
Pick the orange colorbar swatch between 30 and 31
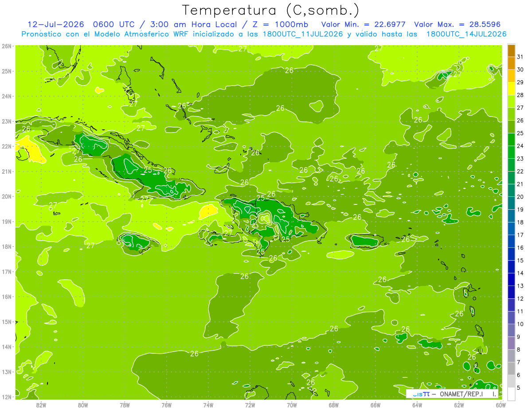(x=511, y=63)
